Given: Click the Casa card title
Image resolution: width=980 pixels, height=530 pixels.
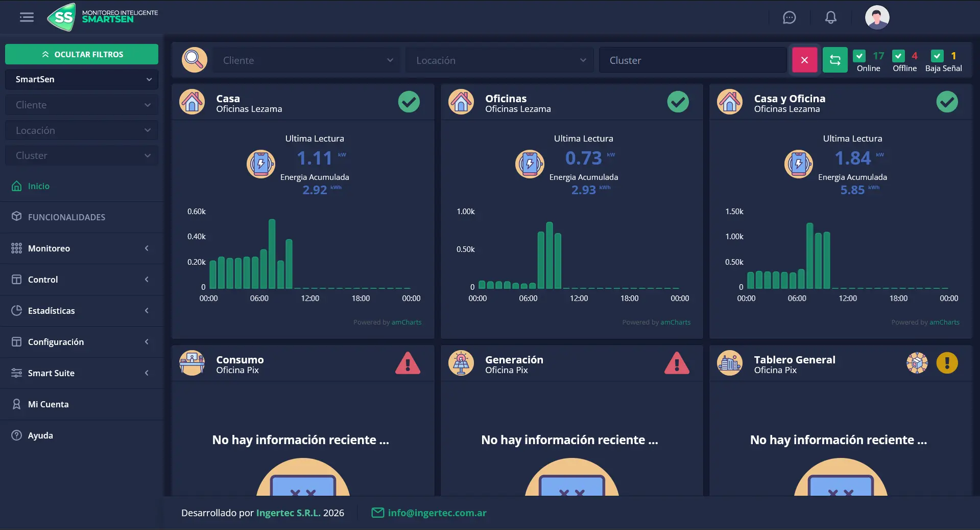Looking at the screenshot, I should click(228, 99).
